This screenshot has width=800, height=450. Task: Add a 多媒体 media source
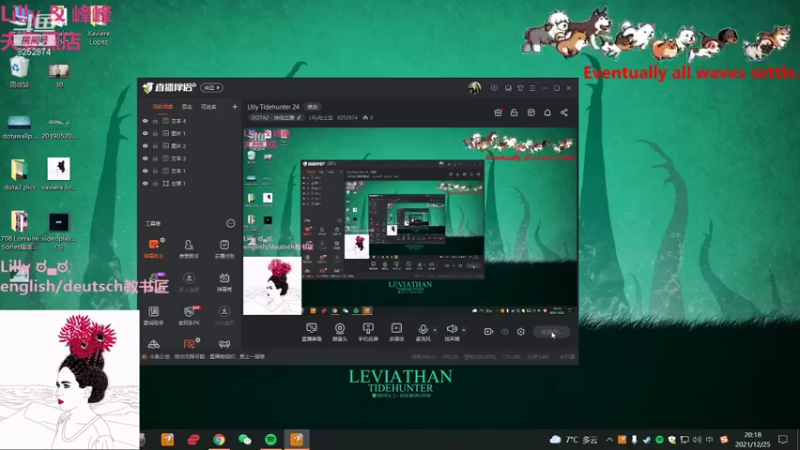396,332
